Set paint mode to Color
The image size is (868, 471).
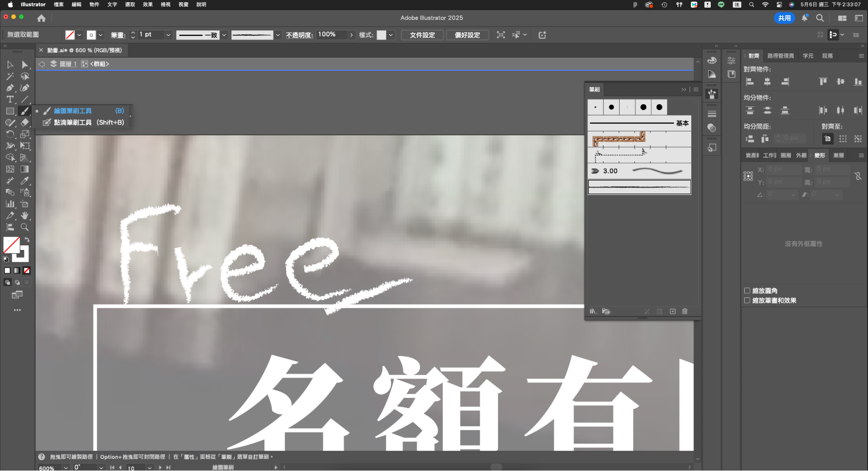(x=7, y=270)
